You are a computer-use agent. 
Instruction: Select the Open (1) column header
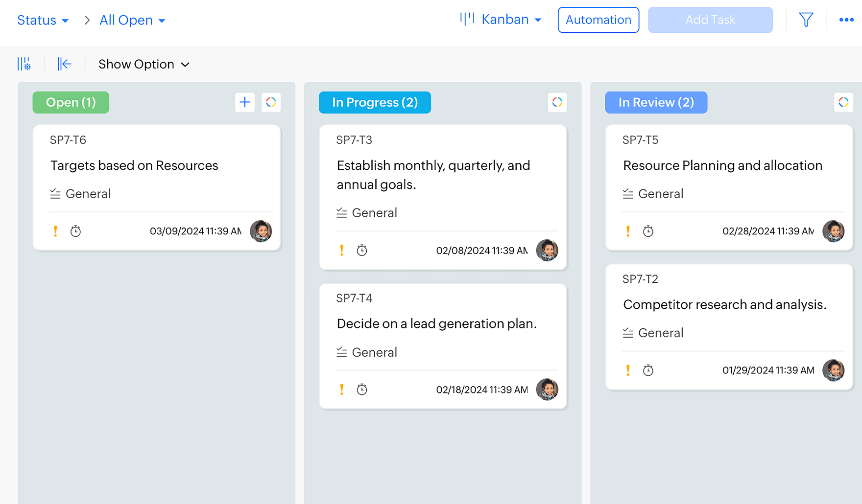coord(71,102)
